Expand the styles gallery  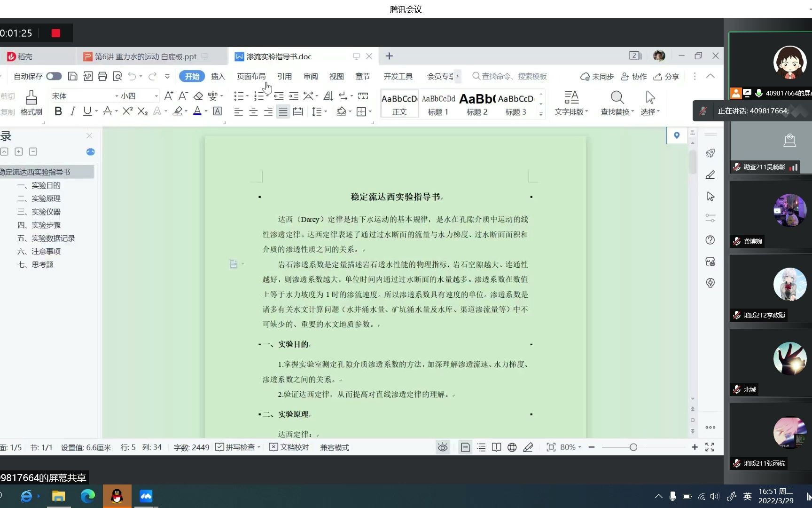point(541,114)
